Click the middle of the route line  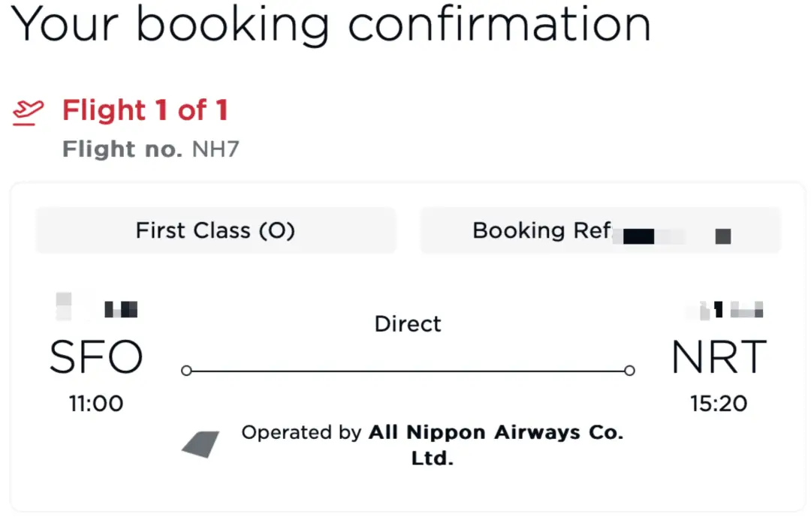point(408,371)
